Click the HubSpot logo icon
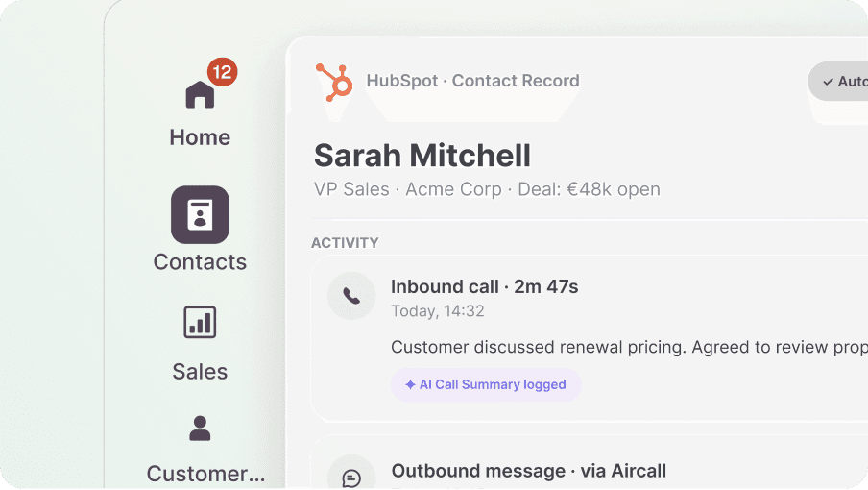Viewport: 868px width, 490px height. click(334, 83)
